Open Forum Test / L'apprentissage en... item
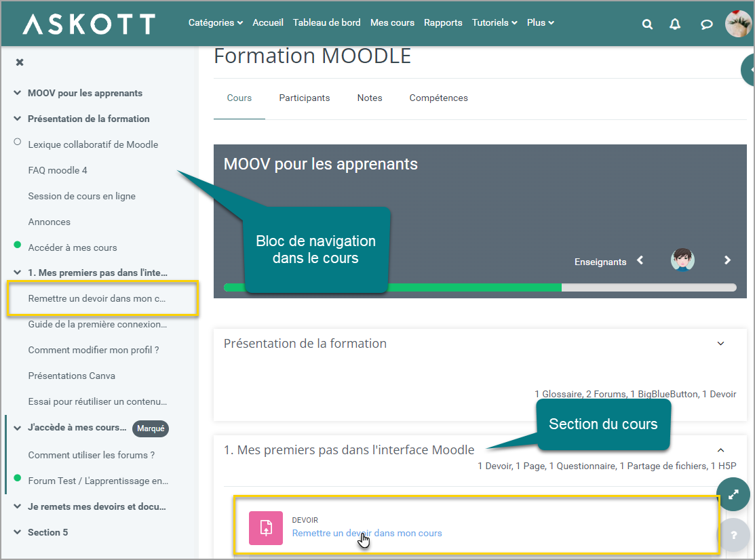The height and width of the screenshot is (560, 755). pyautogui.click(x=98, y=481)
